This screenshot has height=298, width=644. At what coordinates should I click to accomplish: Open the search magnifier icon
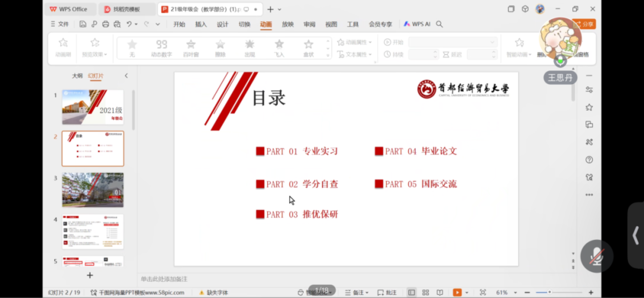tap(439, 24)
